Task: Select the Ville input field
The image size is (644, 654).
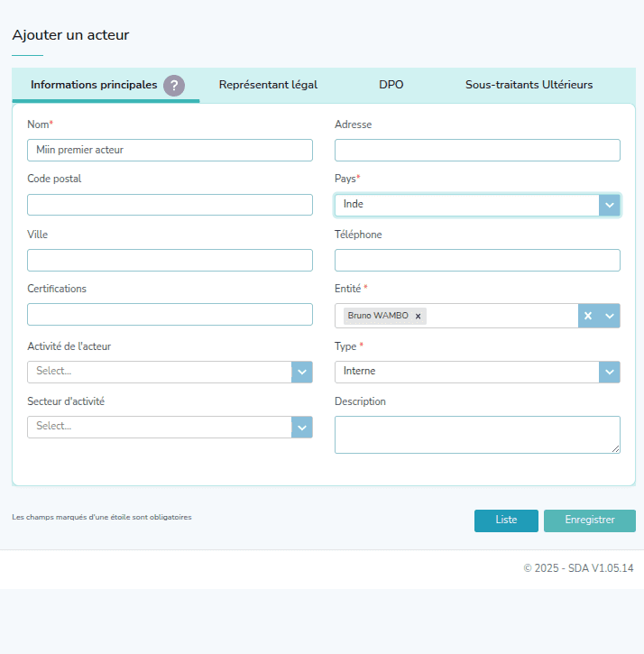Action: 170,261
